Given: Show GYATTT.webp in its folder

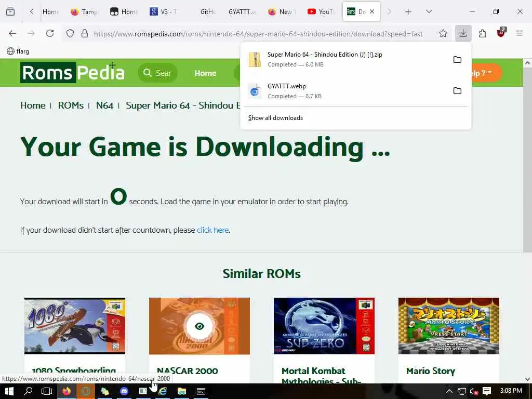Looking at the screenshot, I should pos(457,90).
